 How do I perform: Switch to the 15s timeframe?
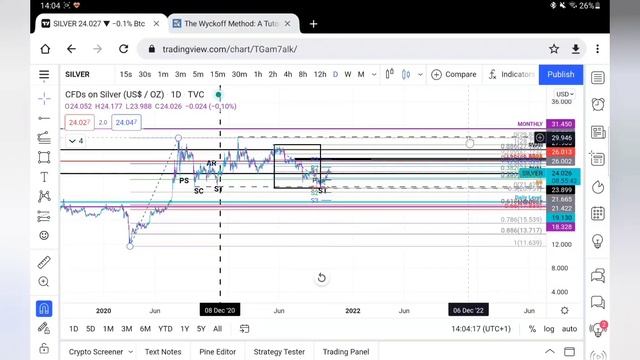click(x=126, y=74)
